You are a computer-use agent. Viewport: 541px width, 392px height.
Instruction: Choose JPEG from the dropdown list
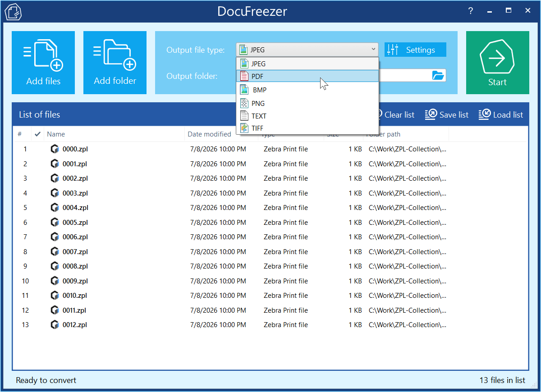(x=307, y=64)
